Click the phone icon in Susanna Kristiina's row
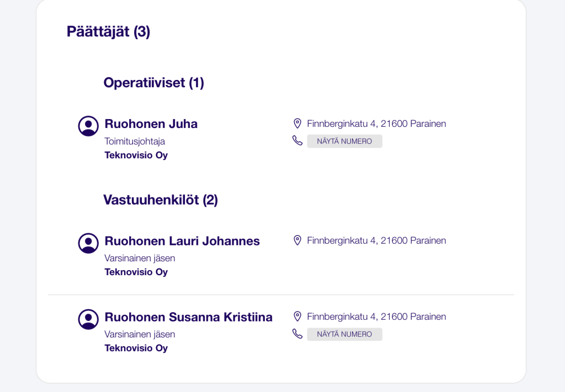 [x=297, y=334]
